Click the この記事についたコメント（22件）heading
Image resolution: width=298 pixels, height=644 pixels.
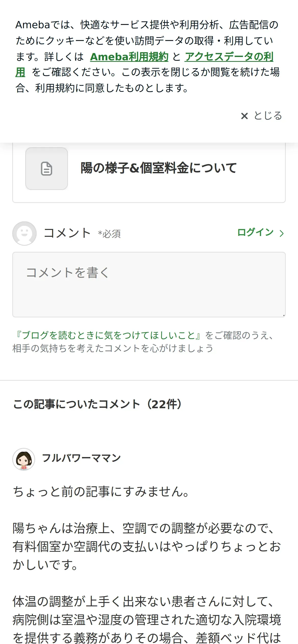coord(98,404)
